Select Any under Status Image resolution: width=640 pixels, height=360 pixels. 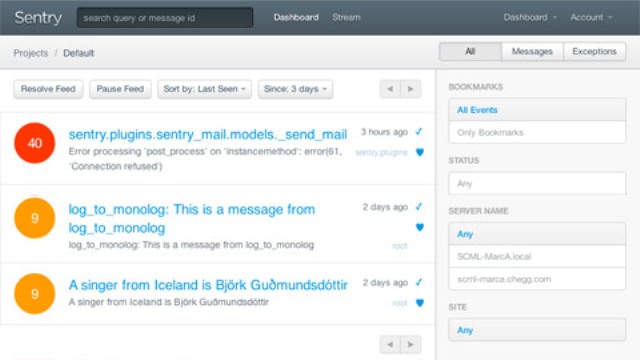537,183
